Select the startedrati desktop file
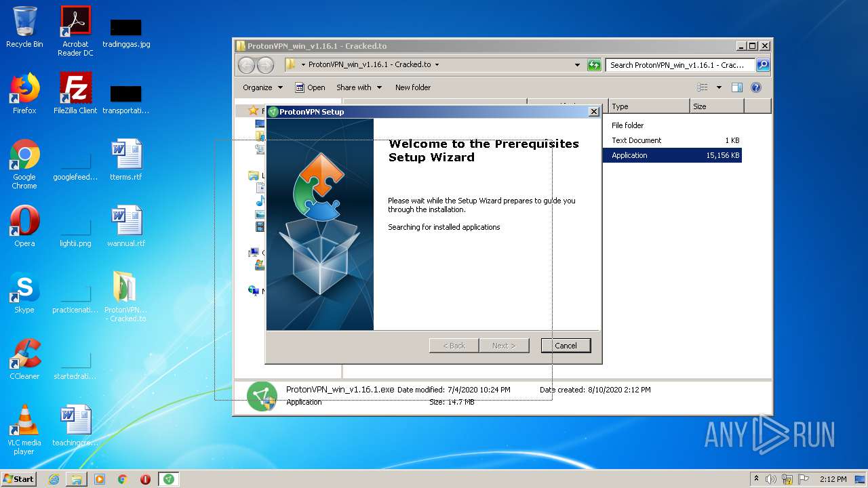Viewport: 868px width, 488px height. click(75, 365)
